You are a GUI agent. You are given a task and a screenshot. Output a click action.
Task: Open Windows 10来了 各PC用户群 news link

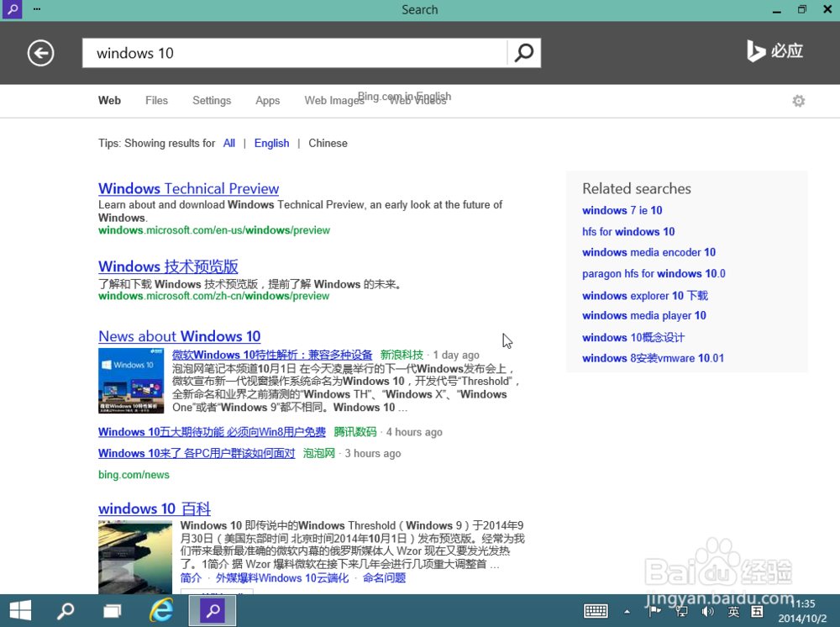[x=197, y=453]
